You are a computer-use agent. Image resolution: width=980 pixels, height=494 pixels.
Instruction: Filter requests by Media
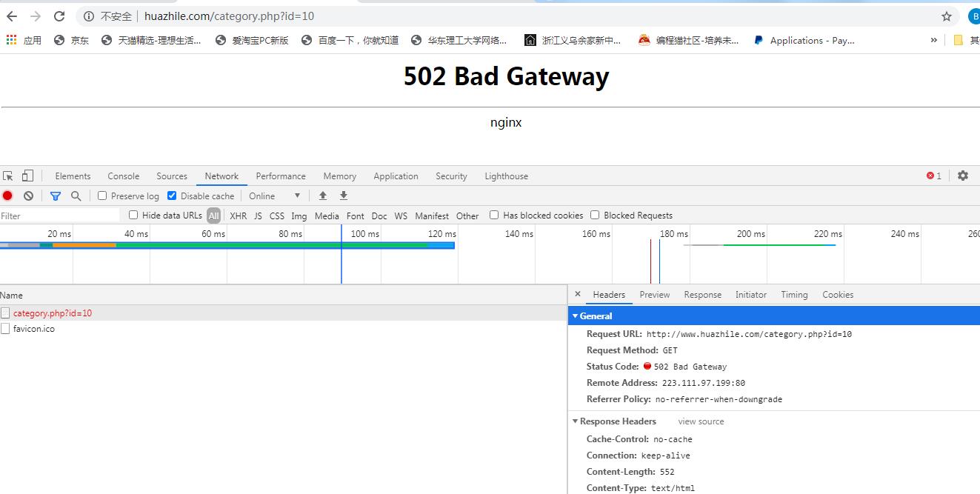click(327, 216)
